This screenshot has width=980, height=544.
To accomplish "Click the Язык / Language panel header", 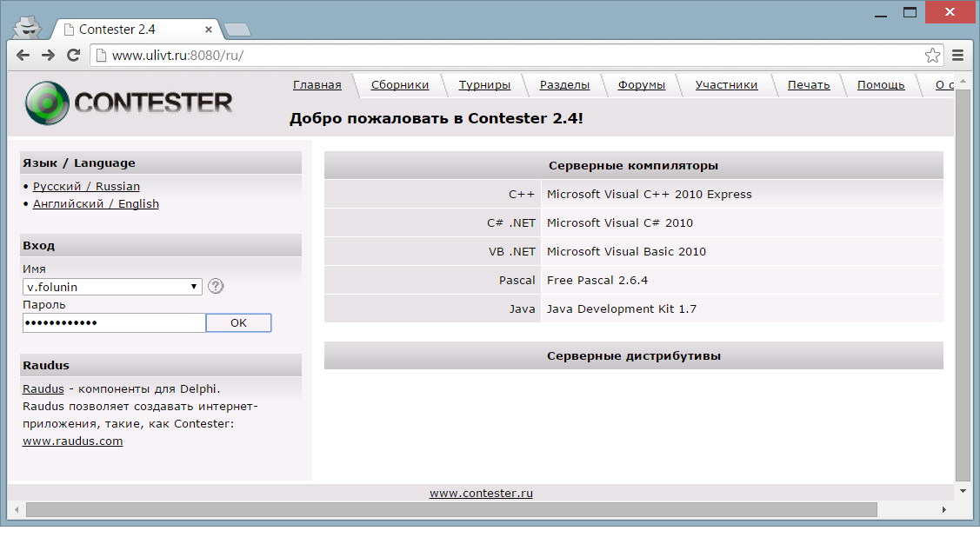I will point(161,163).
